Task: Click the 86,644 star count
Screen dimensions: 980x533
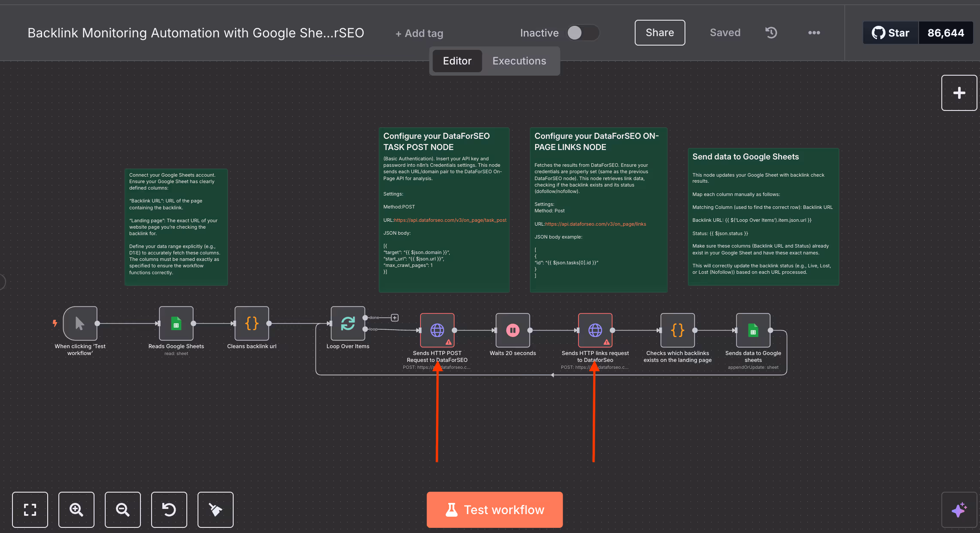Action: point(946,33)
